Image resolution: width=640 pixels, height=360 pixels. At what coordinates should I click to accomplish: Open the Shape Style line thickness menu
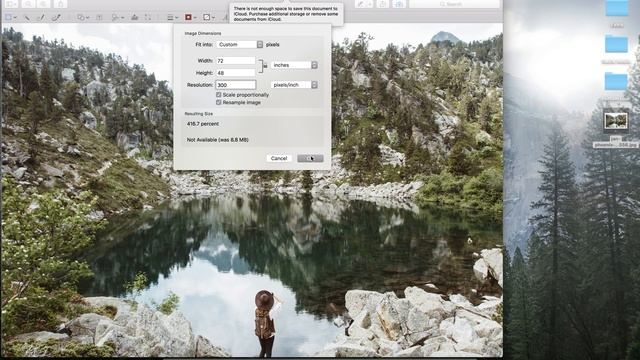(170, 18)
